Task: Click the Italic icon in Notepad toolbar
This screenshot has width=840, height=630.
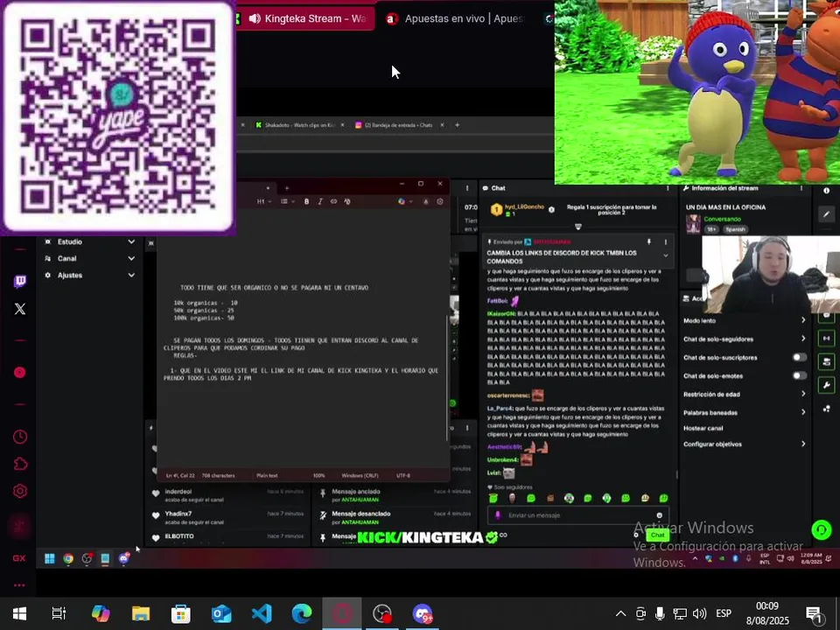Action: click(320, 201)
